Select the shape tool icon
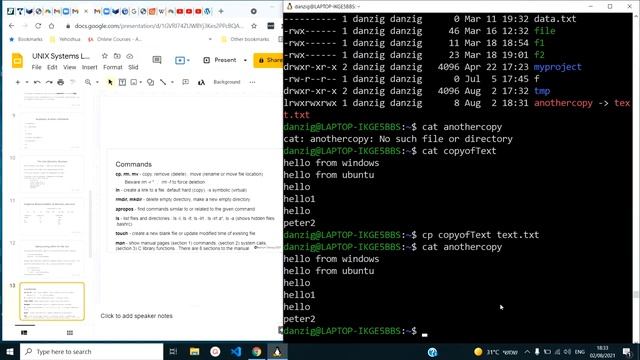Viewport: 640px width, 360px height. (x=150, y=82)
